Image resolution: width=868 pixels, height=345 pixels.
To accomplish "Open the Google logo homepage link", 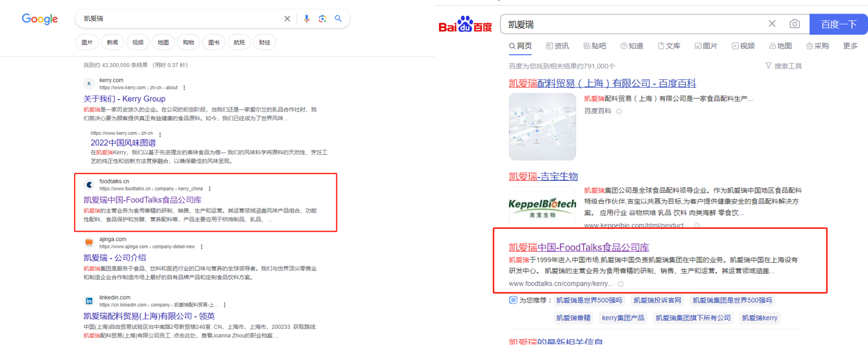I will tap(40, 19).
